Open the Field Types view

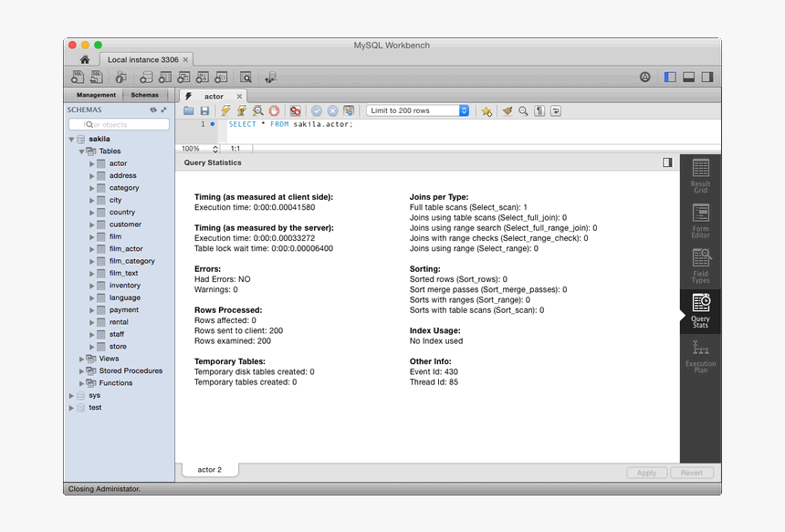point(700,266)
